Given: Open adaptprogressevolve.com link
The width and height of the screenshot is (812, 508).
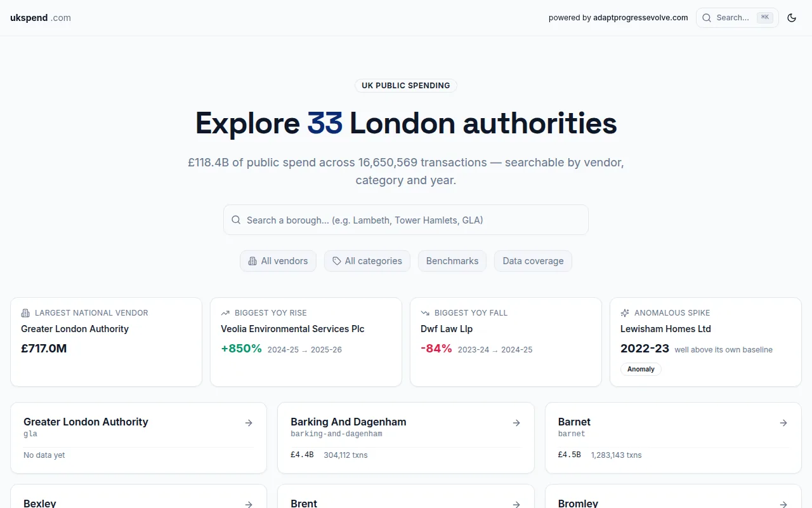Looking at the screenshot, I should tap(641, 18).
